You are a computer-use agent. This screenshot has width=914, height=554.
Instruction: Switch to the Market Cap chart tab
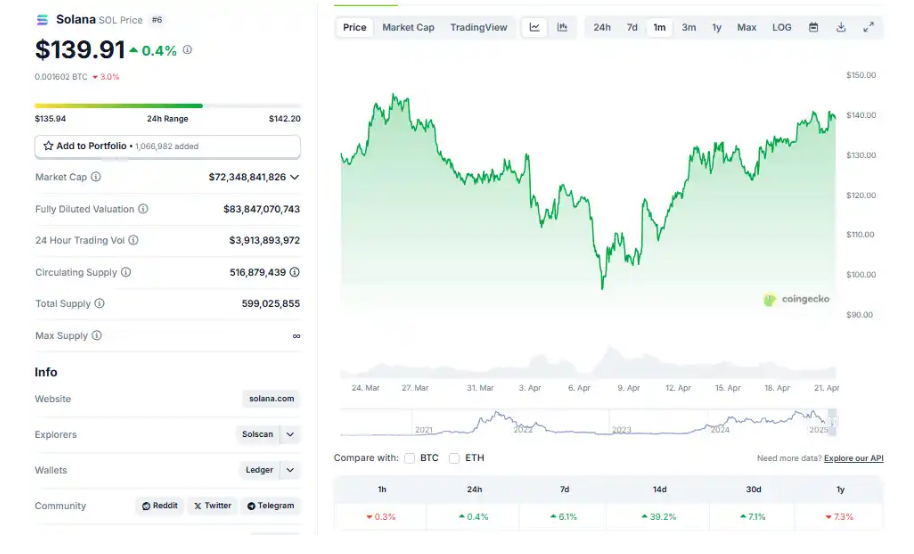408,27
